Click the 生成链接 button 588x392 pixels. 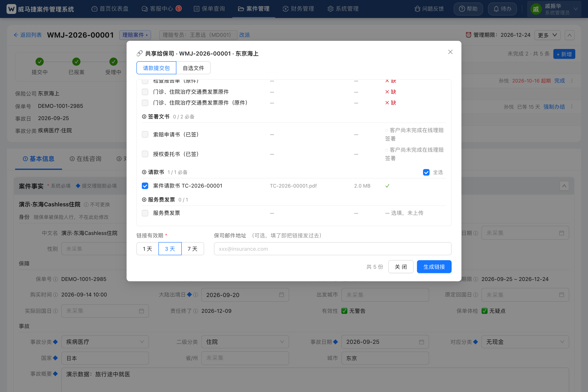point(434,267)
